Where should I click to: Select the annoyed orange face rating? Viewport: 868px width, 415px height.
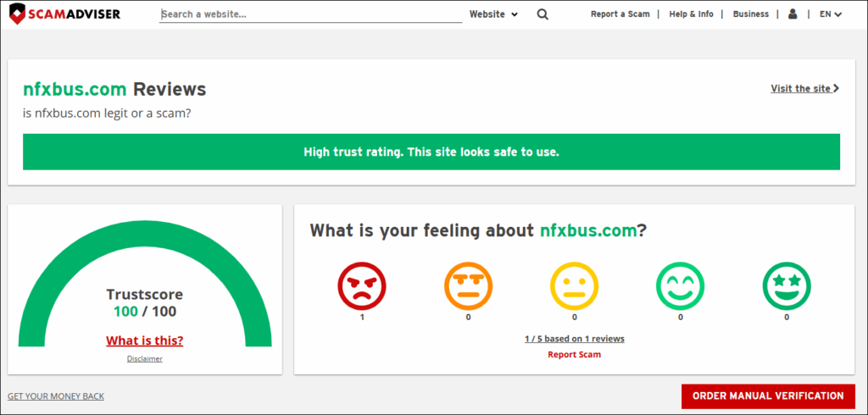[468, 285]
